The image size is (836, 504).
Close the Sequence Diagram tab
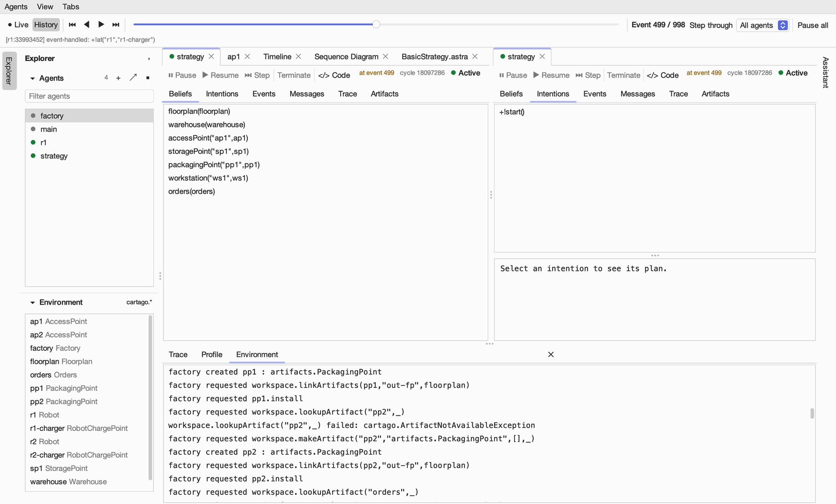(x=385, y=56)
